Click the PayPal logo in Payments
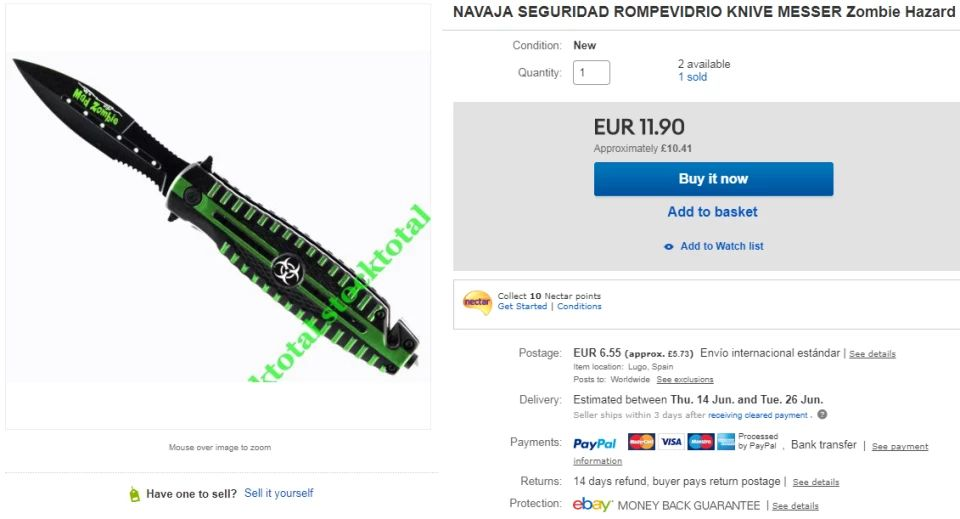 click(594, 444)
